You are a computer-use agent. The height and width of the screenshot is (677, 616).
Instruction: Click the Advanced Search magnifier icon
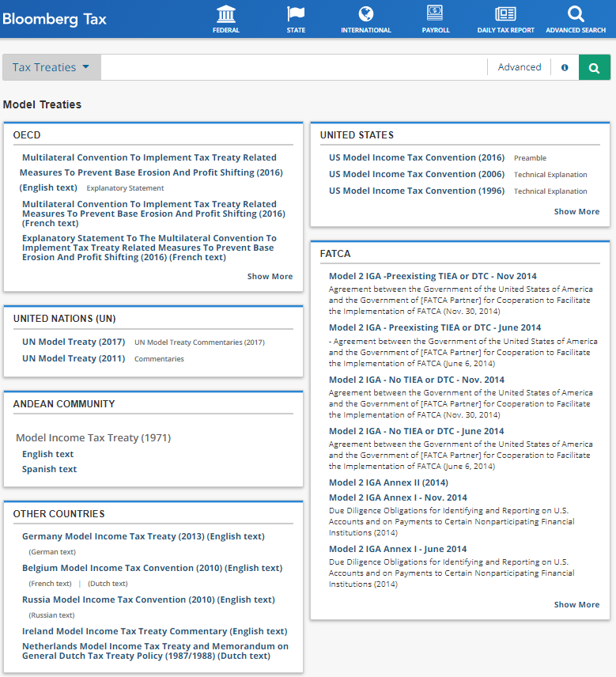[576, 14]
